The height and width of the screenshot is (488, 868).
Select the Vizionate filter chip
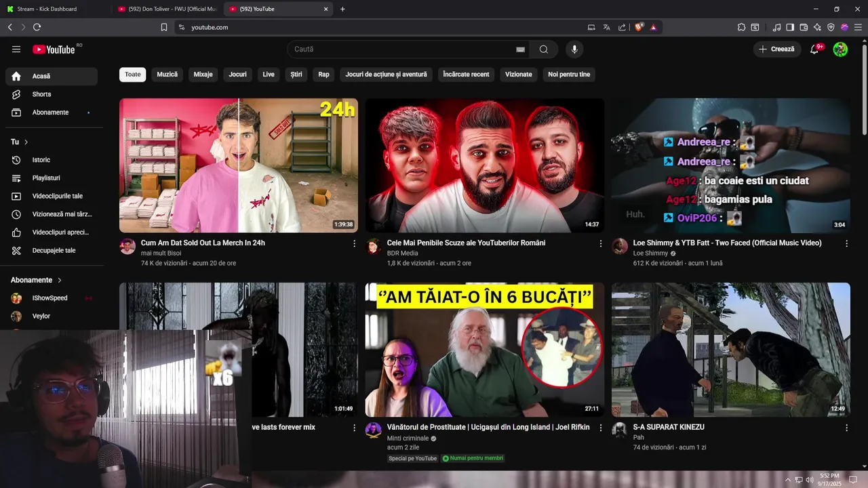[x=519, y=75]
